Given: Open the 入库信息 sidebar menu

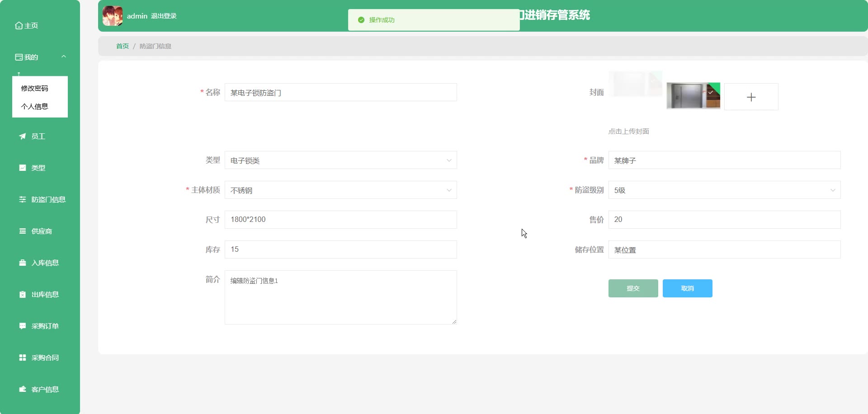Looking at the screenshot, I should [45, 263].
